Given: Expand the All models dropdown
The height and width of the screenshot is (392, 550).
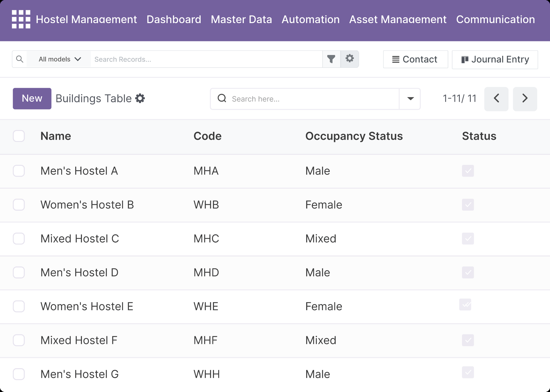Looking at the screenshot, I should [x=60, y=59].
